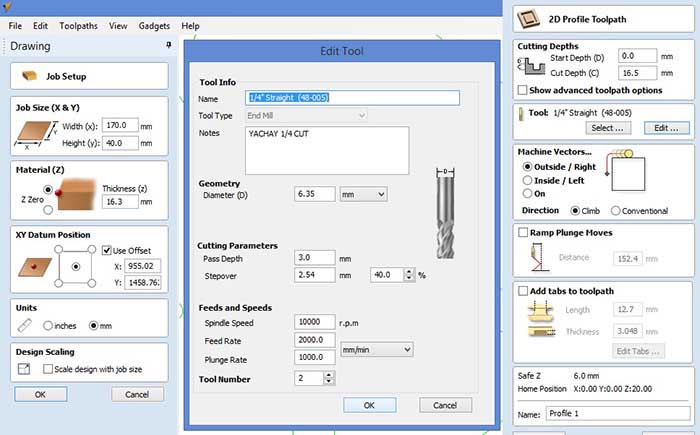Click the 2D Profile Toolpath icon

point(529,19)
